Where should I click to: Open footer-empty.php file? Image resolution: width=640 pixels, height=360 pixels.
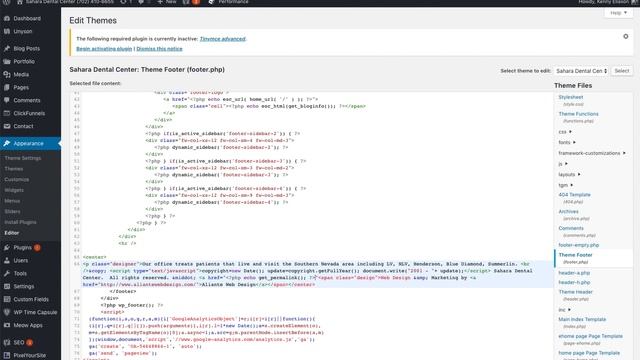click(x=578, y=245)
